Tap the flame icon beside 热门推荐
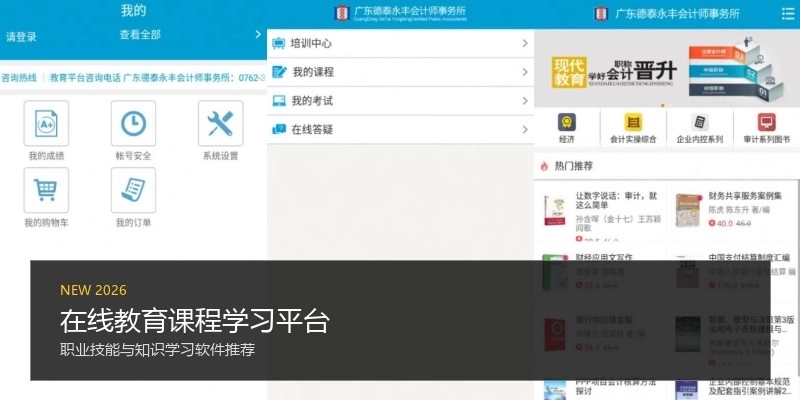 tap(544, 166)
